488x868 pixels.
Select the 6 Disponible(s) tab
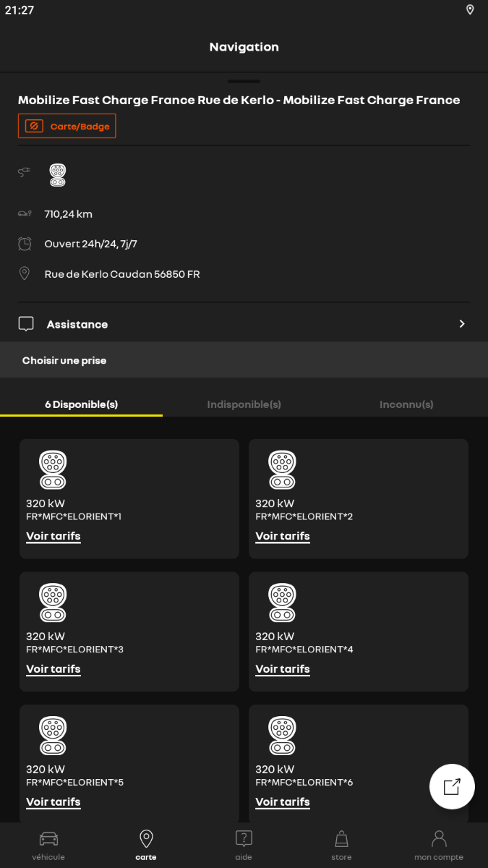81,404
